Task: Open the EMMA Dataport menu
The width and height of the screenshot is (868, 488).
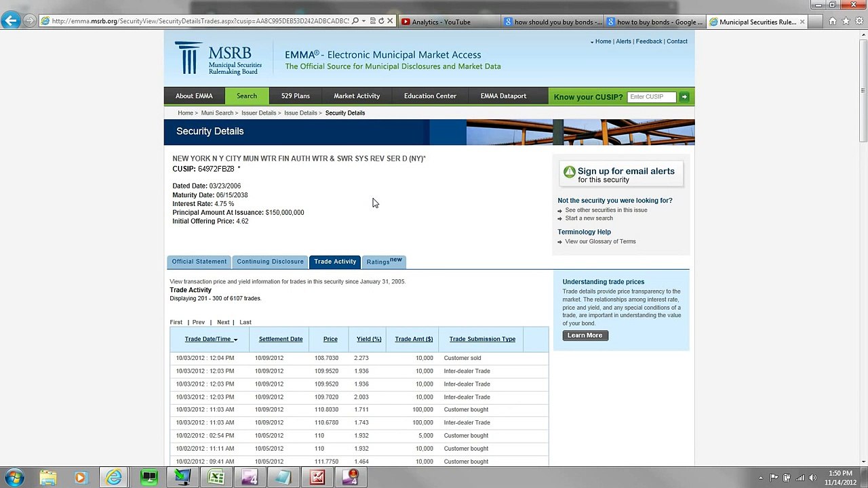Action: [x=503, y=96]
